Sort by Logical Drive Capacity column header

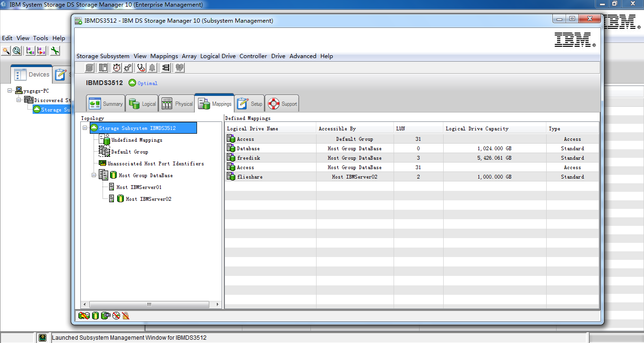click(x=495, y=129)
